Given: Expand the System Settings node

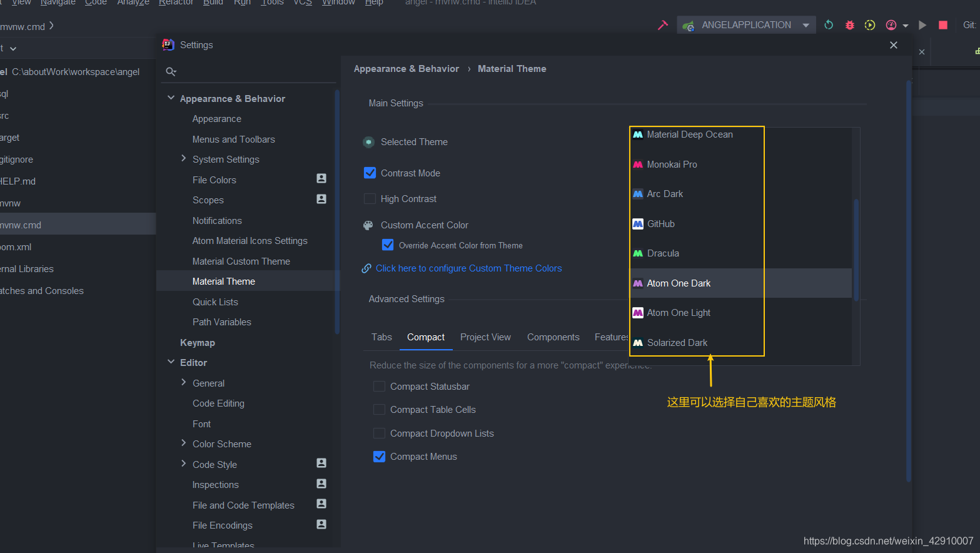Looking at the screenshot, I should 183,158.
